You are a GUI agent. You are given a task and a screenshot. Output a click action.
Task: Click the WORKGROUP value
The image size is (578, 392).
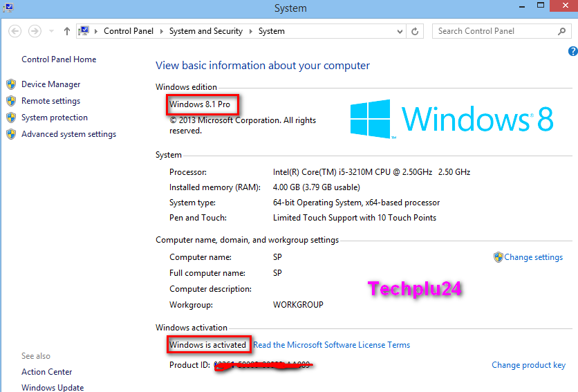tap(298, 305)
